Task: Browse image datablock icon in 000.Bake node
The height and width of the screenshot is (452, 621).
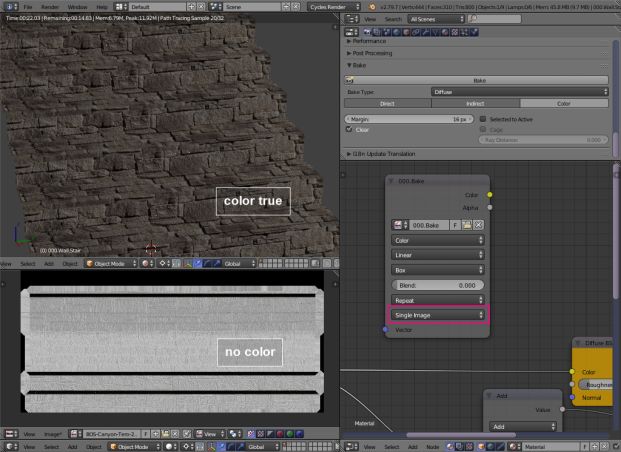Action: point(400,225)
